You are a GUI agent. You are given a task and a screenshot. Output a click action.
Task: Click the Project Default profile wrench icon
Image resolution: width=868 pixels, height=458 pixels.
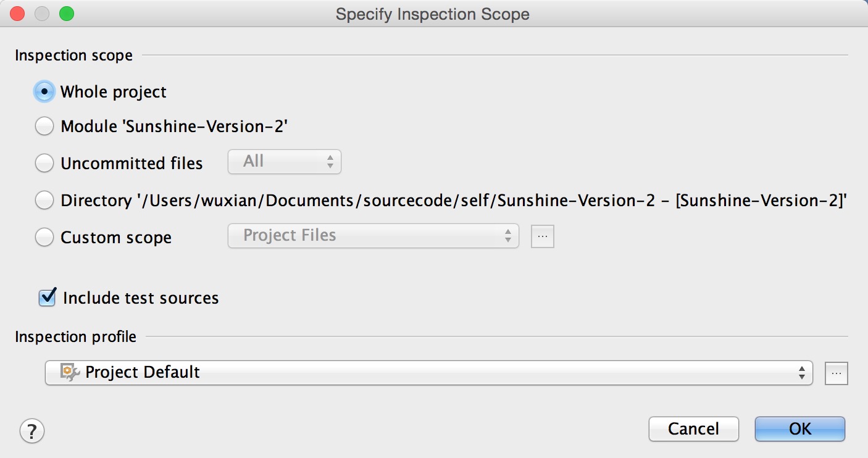click(70, 372)
